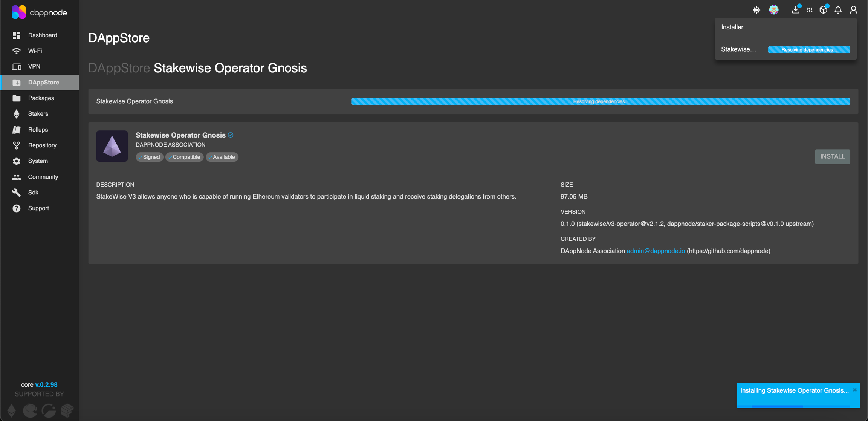
Task: Open the Wi-Fi sidebar item
Action: [x=35, y=51]
